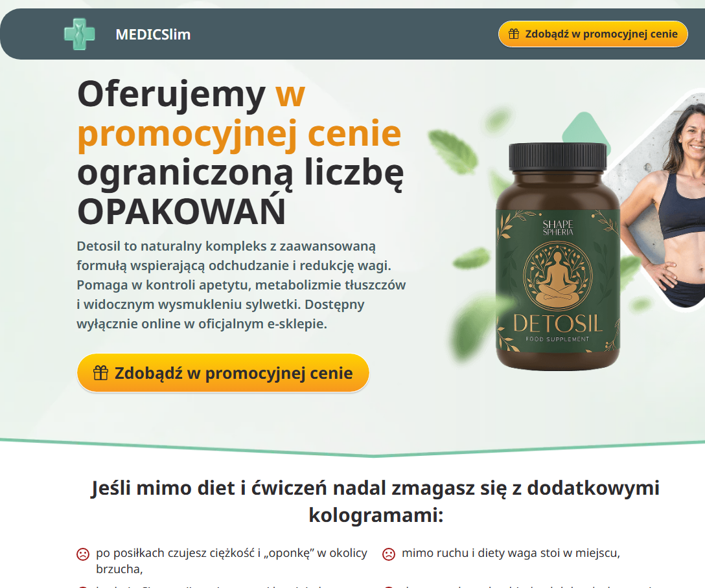Click the gift icon in the header button
The image size is (705, 588).
[x=513, y=34]
